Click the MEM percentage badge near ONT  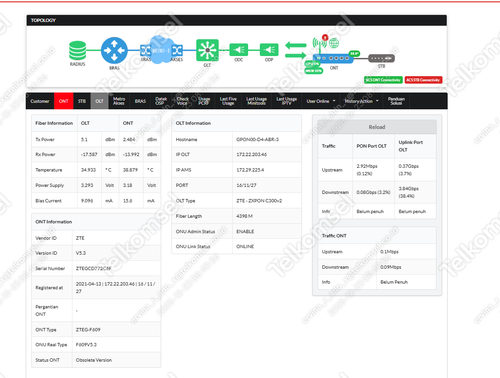314,71
